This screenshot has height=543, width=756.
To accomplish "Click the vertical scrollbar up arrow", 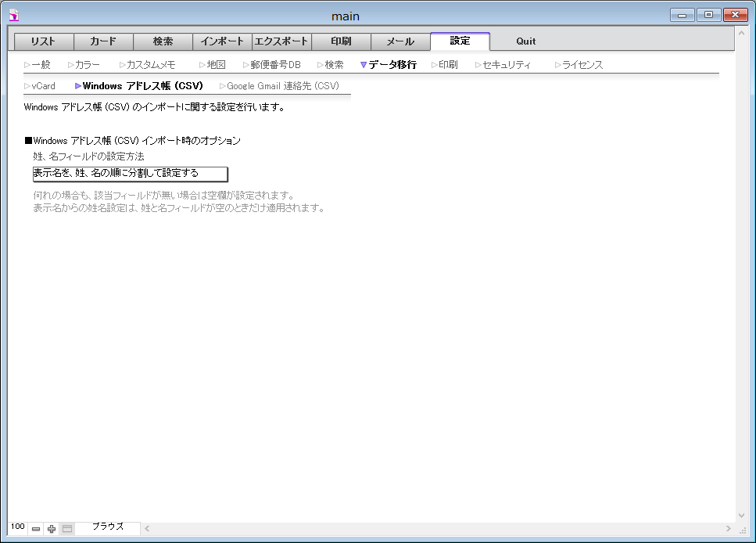I will click(x=742, y=35).
